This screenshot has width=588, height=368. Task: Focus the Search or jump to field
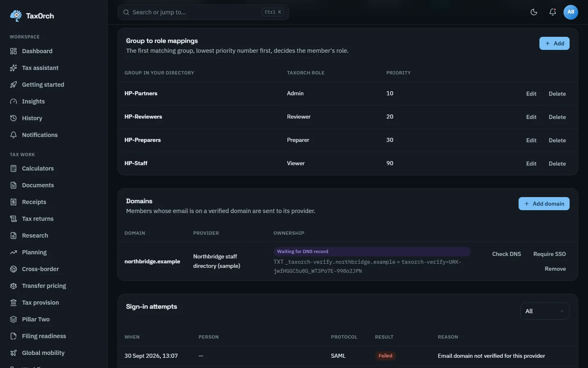coord(203,12)
